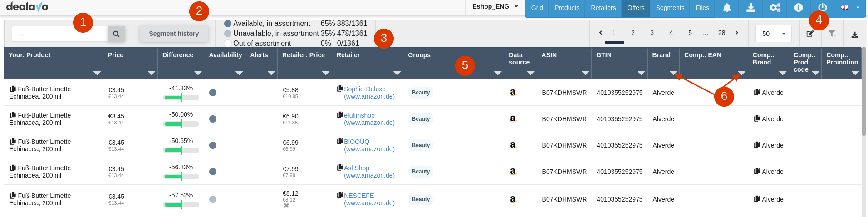Viewport: 868px width, 217px height.
Task: Open Asl Shop retailer link
Action: 369,172
